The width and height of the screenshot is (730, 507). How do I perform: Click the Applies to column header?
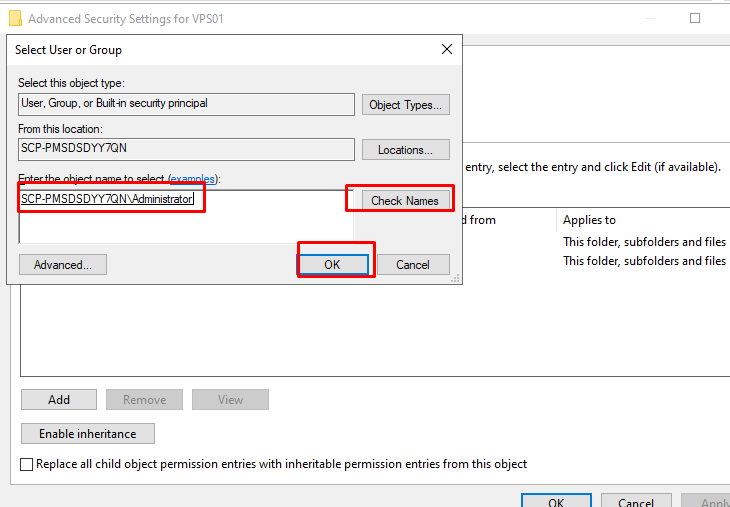tap(589, 220)
